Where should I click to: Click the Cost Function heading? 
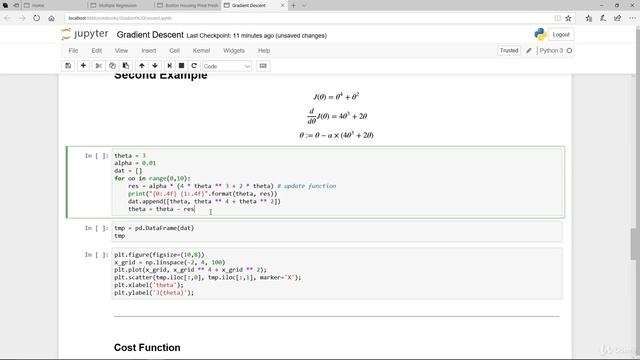147,348
